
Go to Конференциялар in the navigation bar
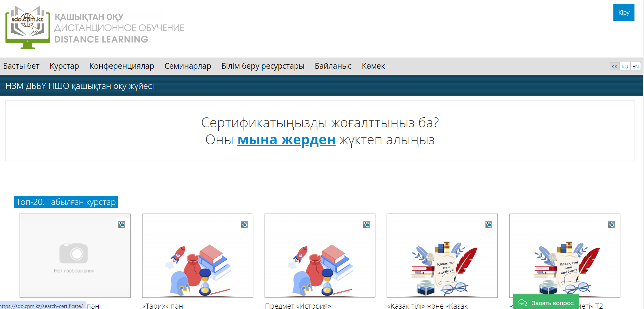pyautogui.click(x=122, y=66)
